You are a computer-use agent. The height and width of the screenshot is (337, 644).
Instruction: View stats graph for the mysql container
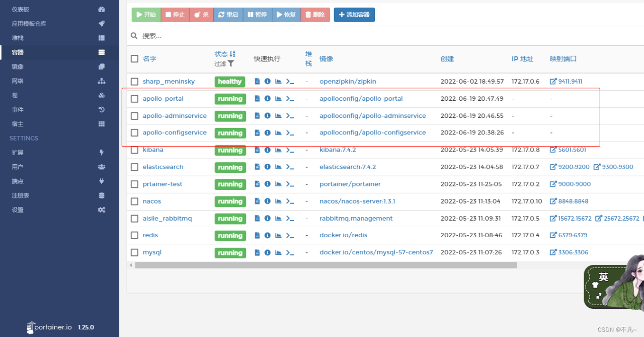point(278,252)
